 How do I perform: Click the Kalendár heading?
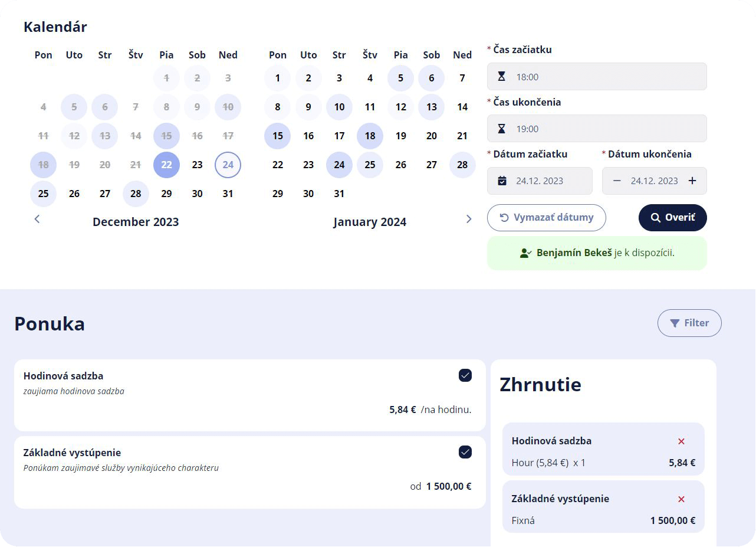point(55,27)
